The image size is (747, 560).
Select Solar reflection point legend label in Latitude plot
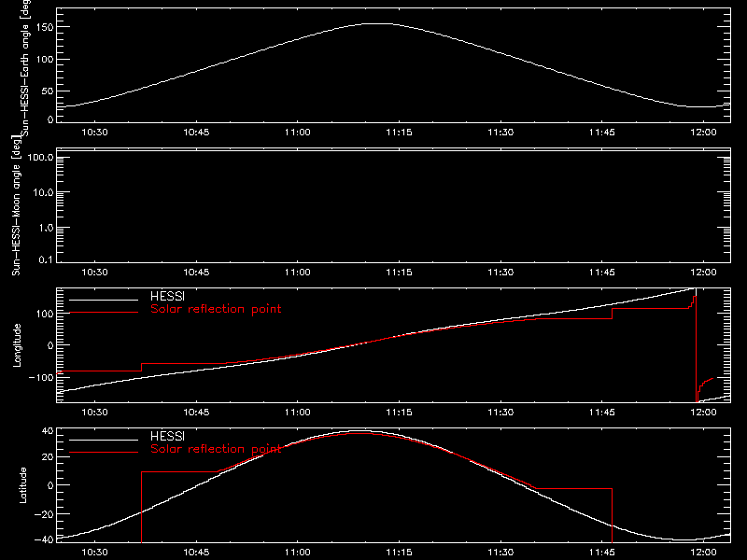click(x=216, y=449)
